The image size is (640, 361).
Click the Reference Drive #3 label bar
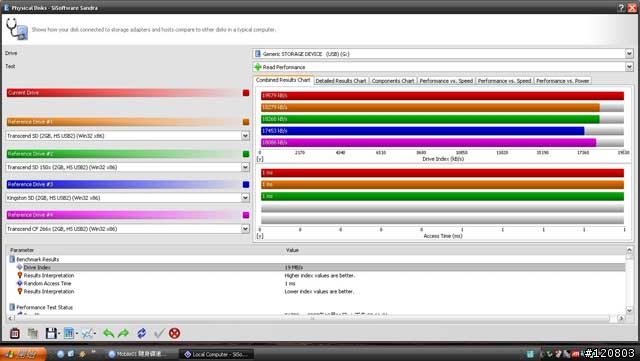[x=124, y=184]
